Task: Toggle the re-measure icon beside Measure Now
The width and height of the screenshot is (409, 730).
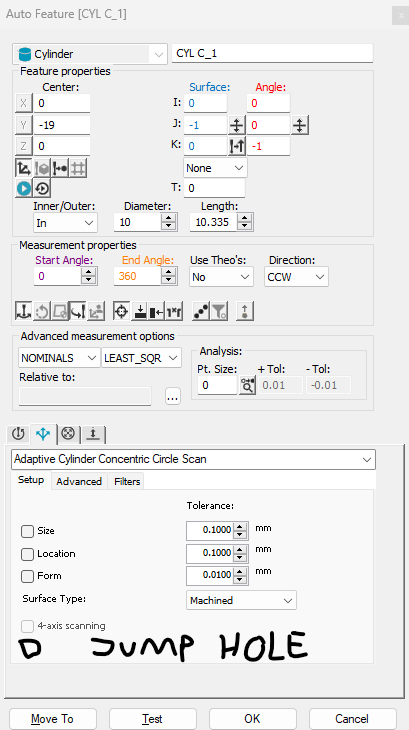Action: (42, 188)
